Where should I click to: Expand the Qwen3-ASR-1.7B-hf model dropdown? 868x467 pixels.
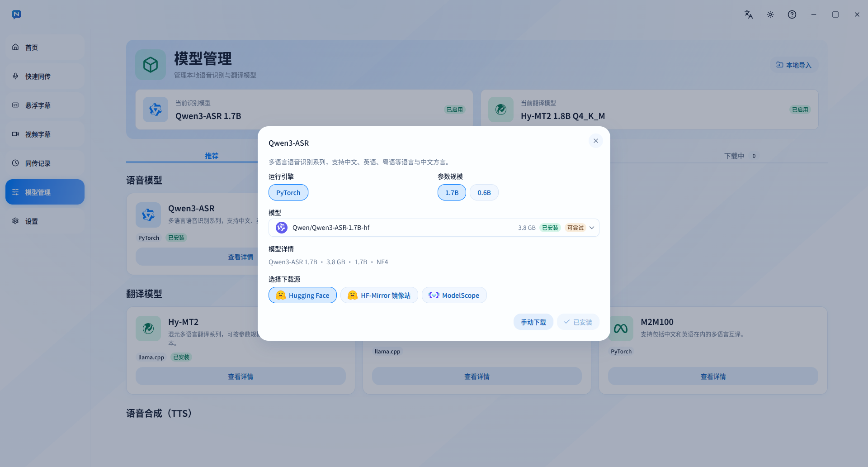434,228
